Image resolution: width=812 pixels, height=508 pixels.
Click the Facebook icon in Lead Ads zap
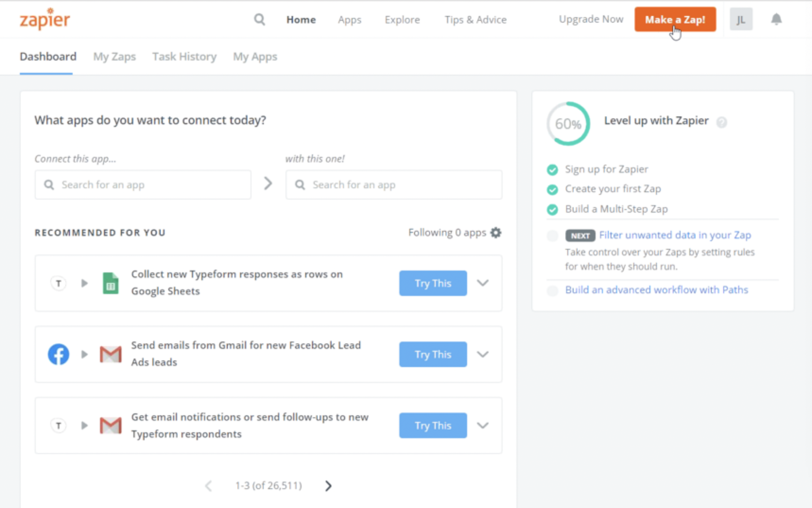click(x=59, y=354)
